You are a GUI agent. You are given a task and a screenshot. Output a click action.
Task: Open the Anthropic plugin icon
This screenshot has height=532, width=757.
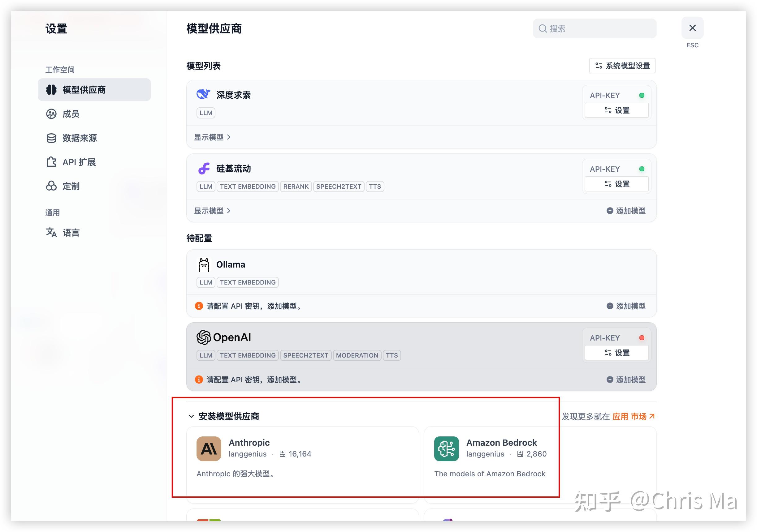(x=209, y=449)
